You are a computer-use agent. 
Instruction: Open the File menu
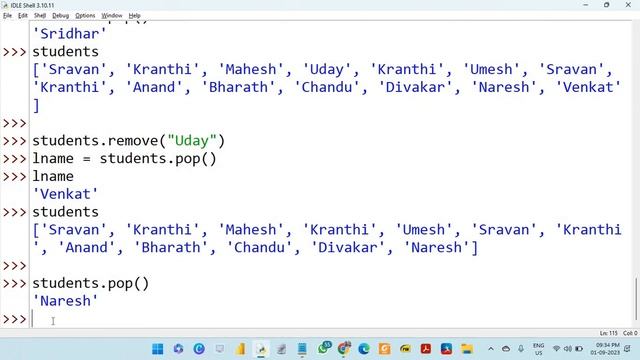click(7, 16)
